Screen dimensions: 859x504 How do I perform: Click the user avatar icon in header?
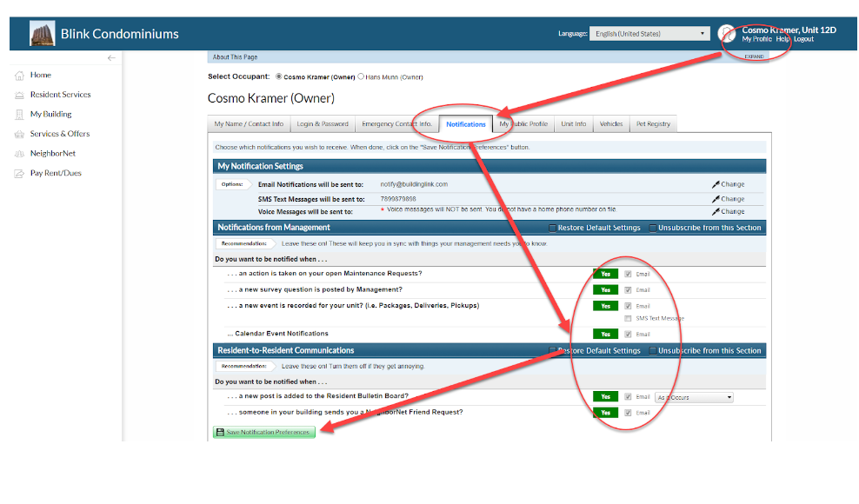pos(727,33)
